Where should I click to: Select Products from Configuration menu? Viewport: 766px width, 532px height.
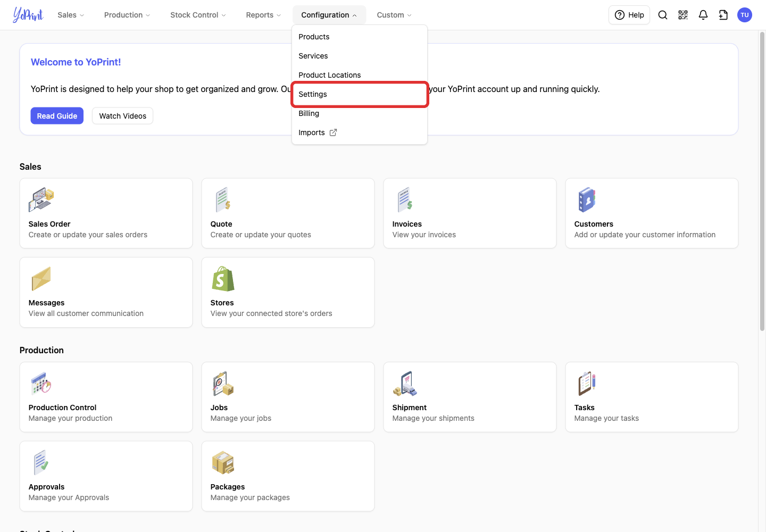(x=360, y=37)
